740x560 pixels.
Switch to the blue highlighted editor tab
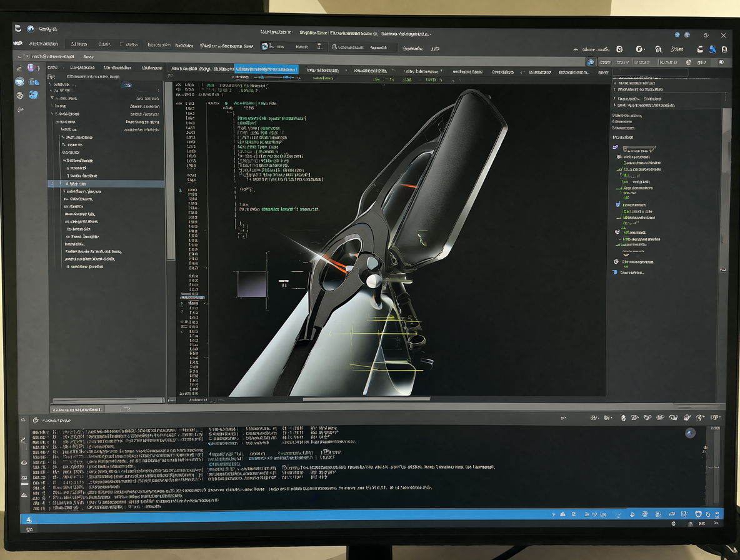coord(266,69)
